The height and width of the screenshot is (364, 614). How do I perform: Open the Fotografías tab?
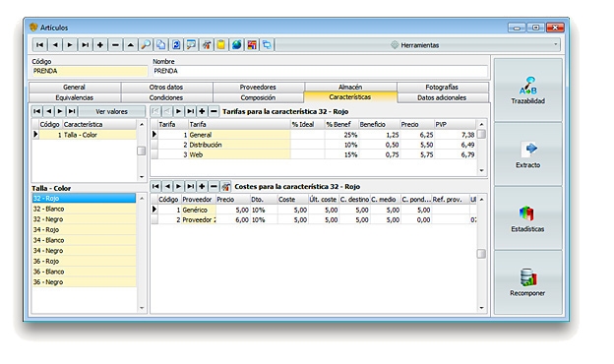[x=442, y=87]
